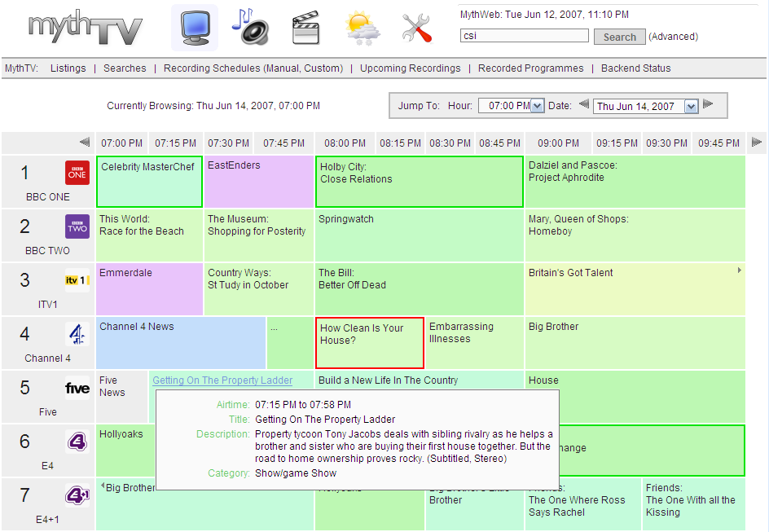Shift listings earlier with left header arrow
The width and height of the screenshot is (769, 532).
pyautogui.click(x=85, y=143)
